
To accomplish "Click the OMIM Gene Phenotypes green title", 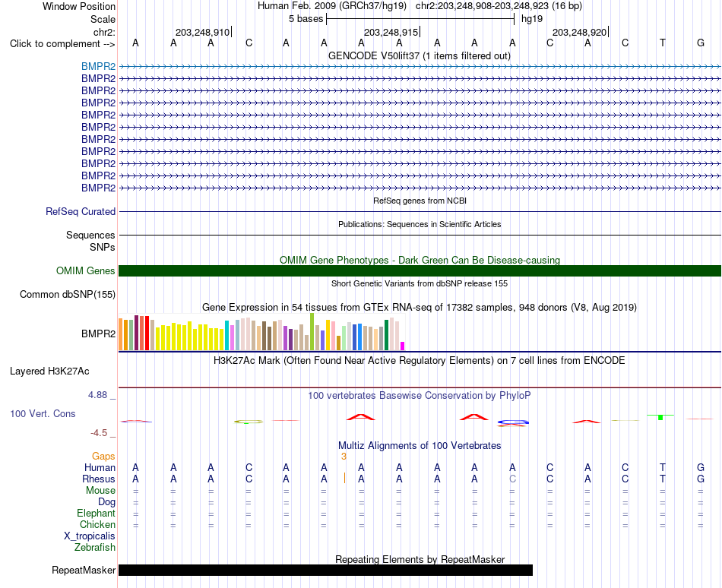I will [420, 260].
